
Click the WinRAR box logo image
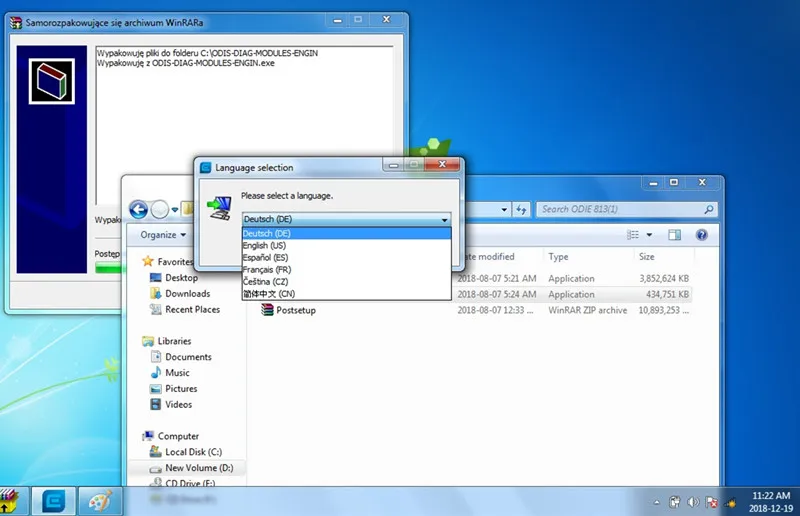pyautogui.click(x=52, y=81)
